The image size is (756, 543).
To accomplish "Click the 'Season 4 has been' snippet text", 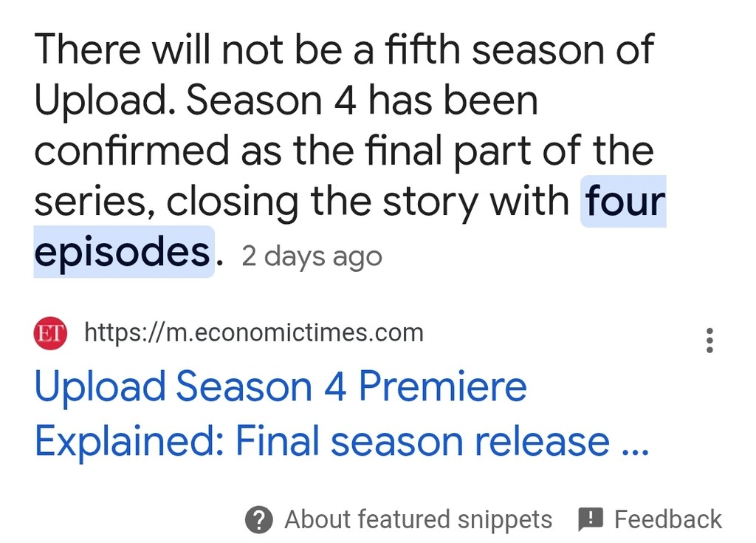I will pos(362,100).
